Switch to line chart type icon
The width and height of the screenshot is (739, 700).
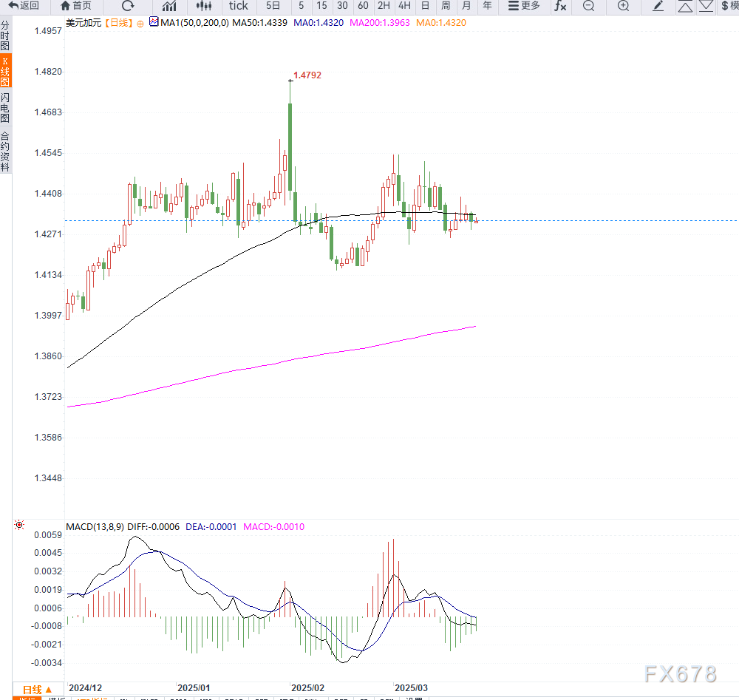[x=169, y=6]
